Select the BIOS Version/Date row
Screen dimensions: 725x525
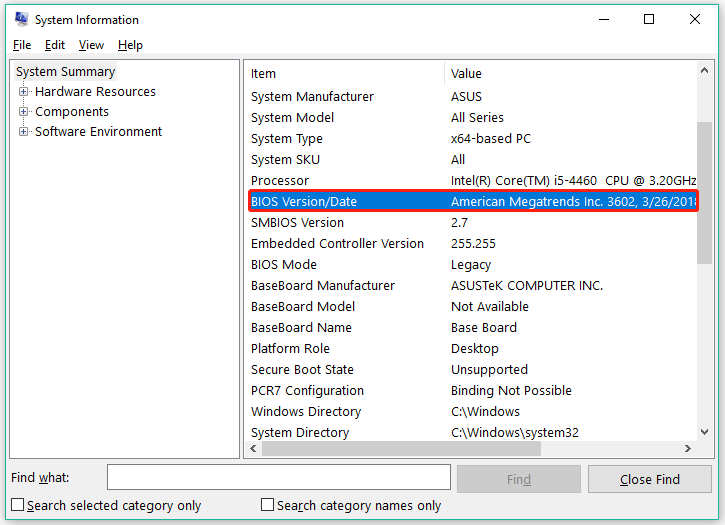472,201
